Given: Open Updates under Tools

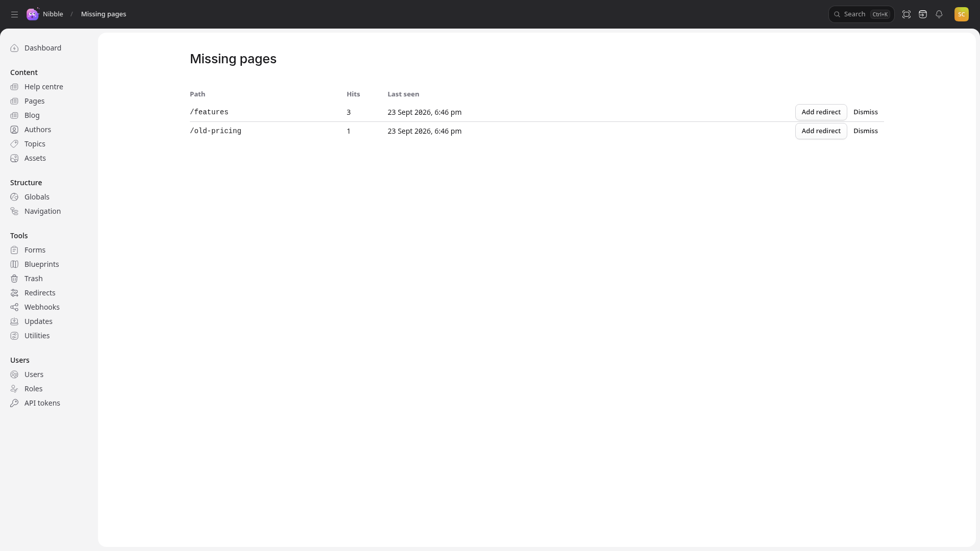Looking at the screenshot, I should pos(38,321).
